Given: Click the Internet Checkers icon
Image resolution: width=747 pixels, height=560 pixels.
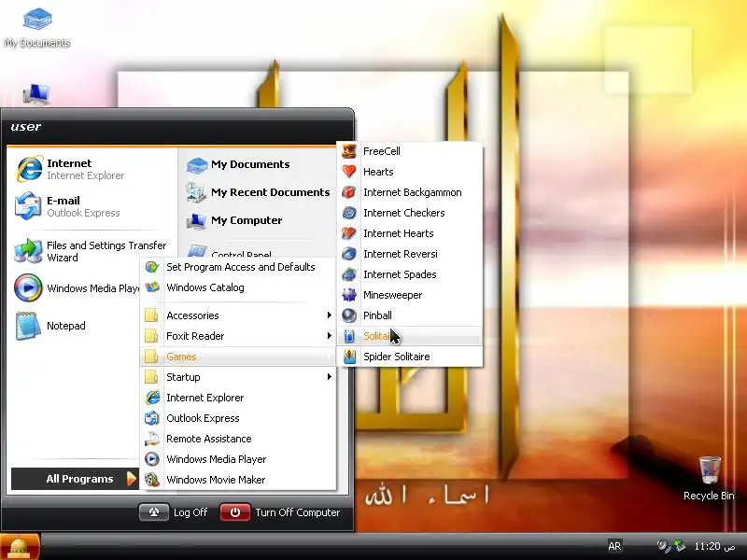Looking at the screenshot, I should coord(349,213).
